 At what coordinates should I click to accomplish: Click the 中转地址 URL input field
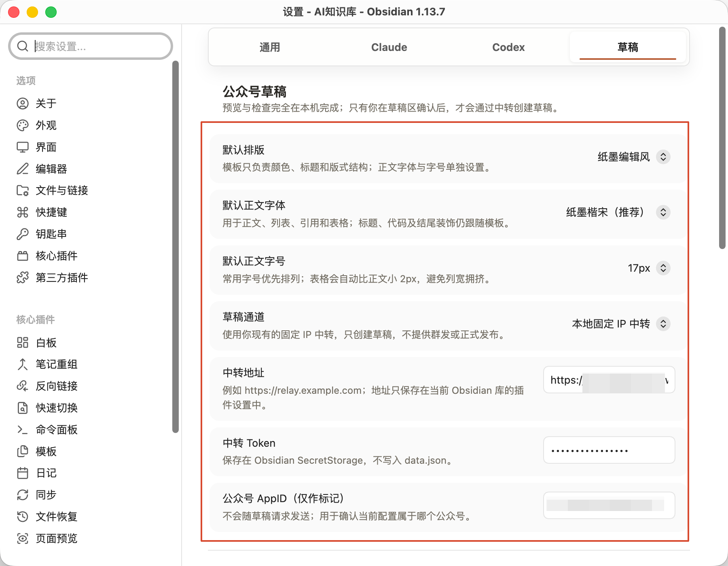(609, 380)
